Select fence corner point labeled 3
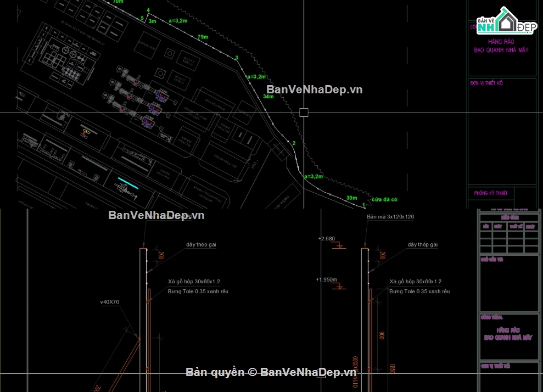Viewport: 543px width, 392px height. click(236, 58)
